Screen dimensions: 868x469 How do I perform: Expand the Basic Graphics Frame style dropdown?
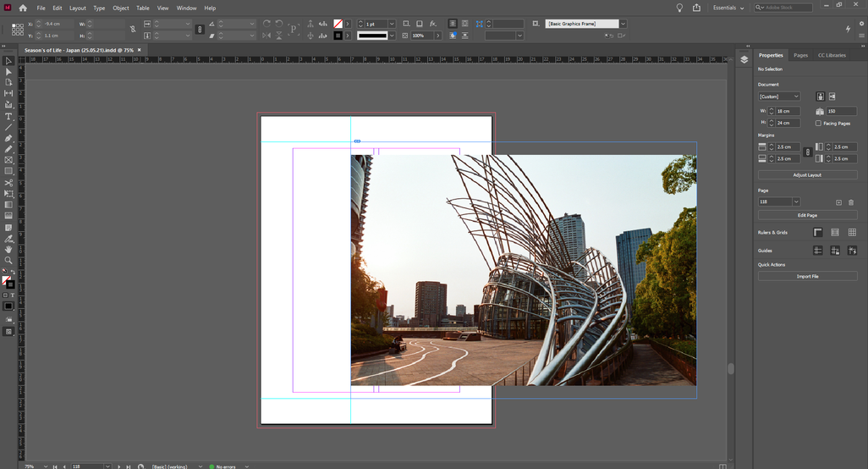click(x=623, y=24)
